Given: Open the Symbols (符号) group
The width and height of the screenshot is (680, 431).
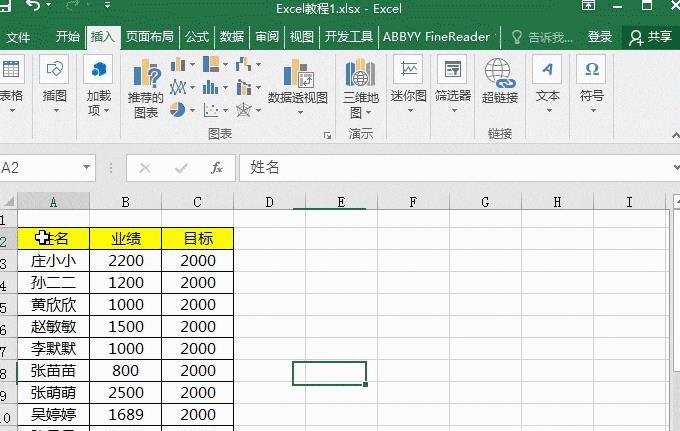Looking at the screenshot, I should click(592, 85).
